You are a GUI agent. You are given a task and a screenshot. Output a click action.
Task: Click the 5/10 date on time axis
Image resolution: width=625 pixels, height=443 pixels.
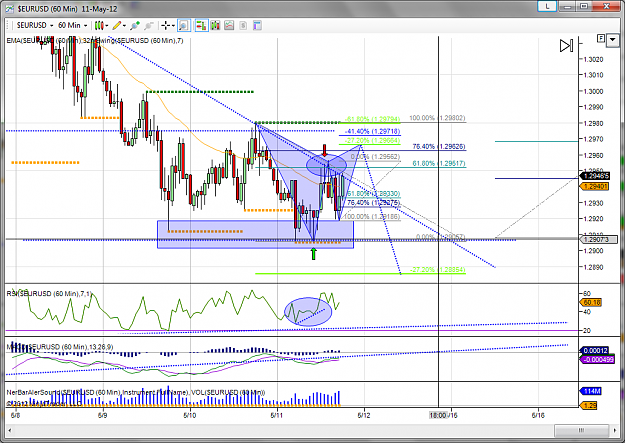point(190,415)
